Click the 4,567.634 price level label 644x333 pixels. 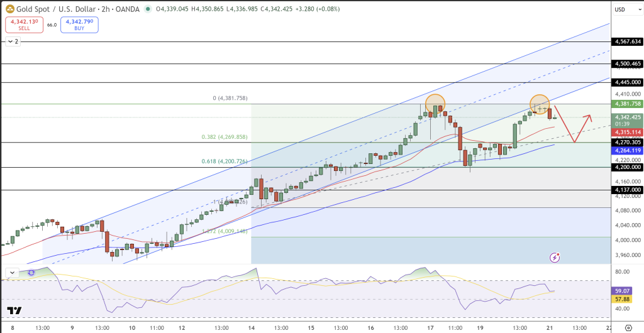click(628, 41)
